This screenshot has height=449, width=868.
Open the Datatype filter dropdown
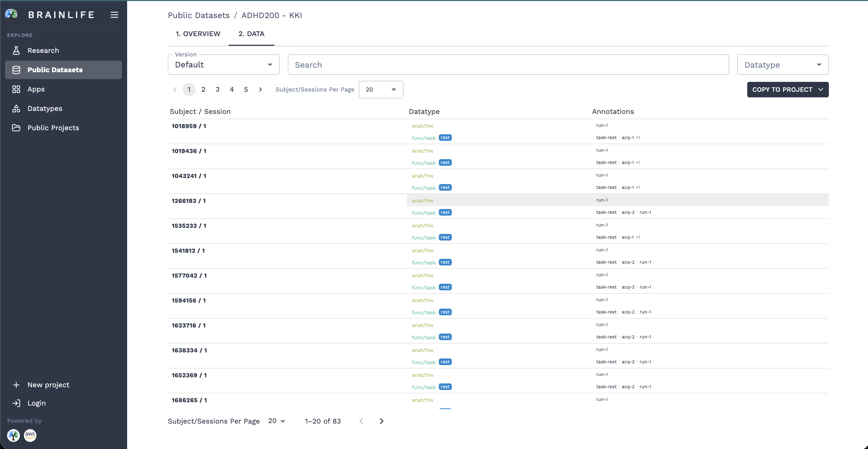[x=783, y=65]
